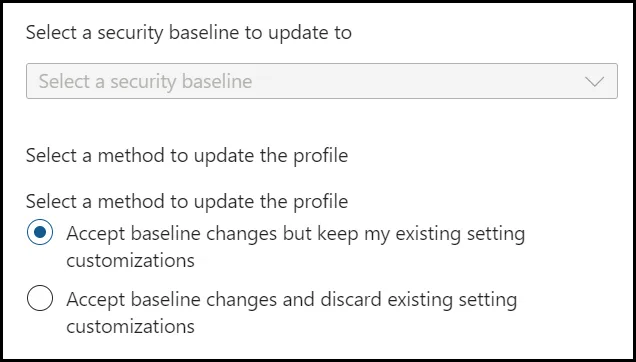Select the 'keep my existing setting customizations' radio button
This screenshot has width=636, height=362.
pyautogui.click(x=40, y=232)
